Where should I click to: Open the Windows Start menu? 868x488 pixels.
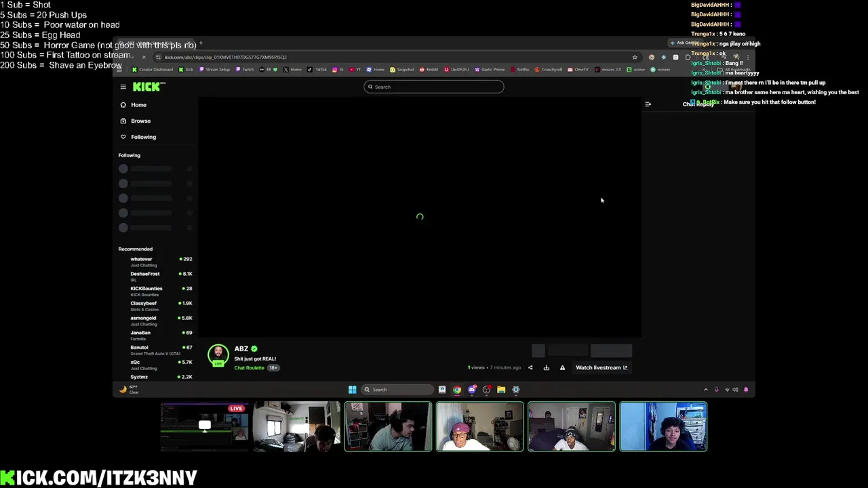[x=352, y=390]
